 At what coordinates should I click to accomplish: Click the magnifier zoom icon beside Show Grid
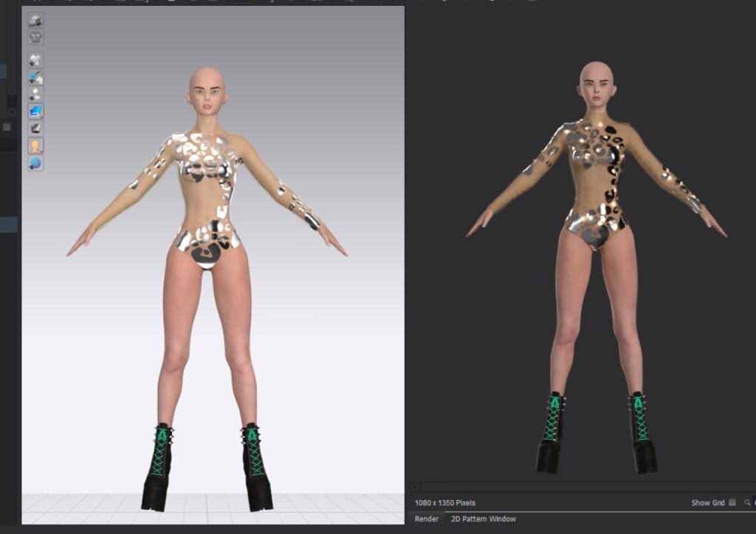click(x=747, y=503)
